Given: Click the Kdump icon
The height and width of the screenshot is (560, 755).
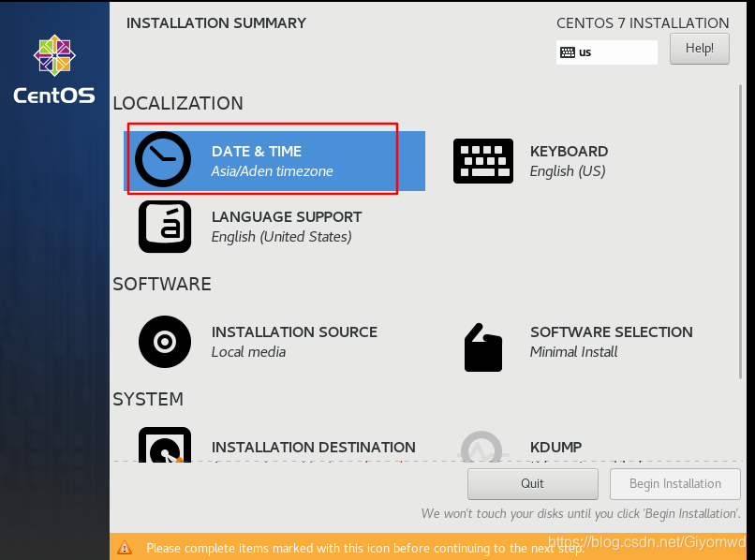Looking at the screenshot, I should 481,447.
